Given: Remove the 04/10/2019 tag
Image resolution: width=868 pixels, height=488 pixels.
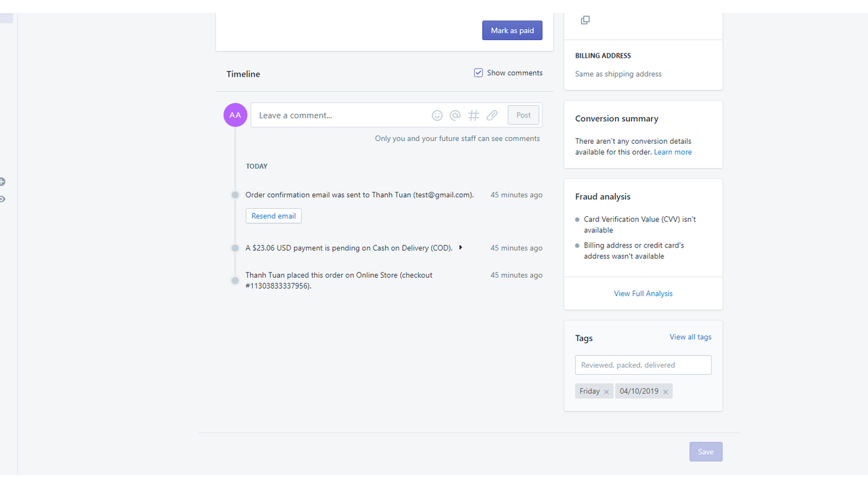Looking at the screenshot, I should tap(665, 391).
